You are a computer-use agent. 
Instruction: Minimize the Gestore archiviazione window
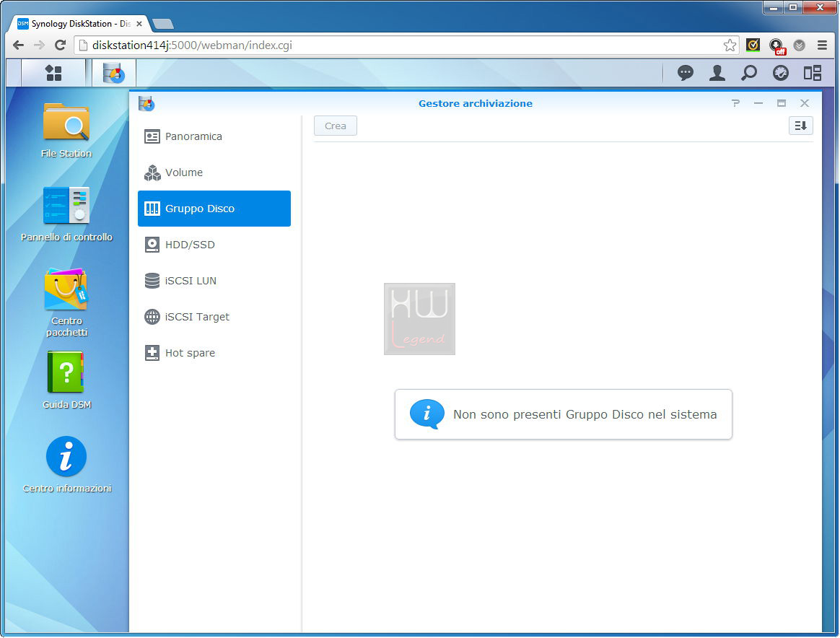click(x=758, y=103)
